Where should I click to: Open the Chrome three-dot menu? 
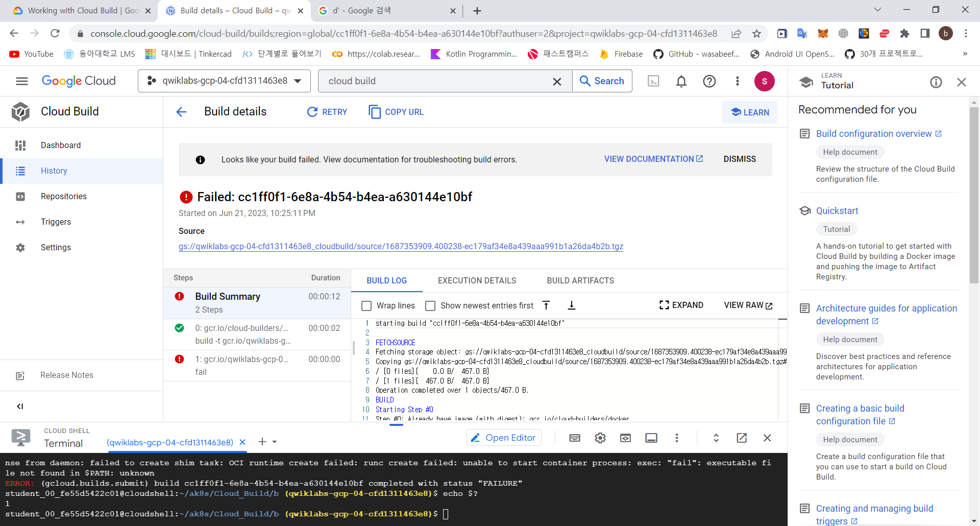pos(966,34)
